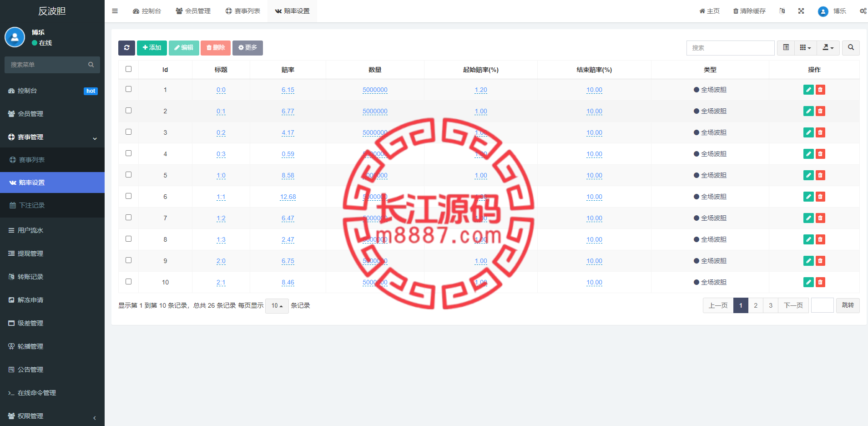This screenshot has width=868, height=426.
Task: Tick the checkbox for row Id 3
Action: tap(128, 132)
